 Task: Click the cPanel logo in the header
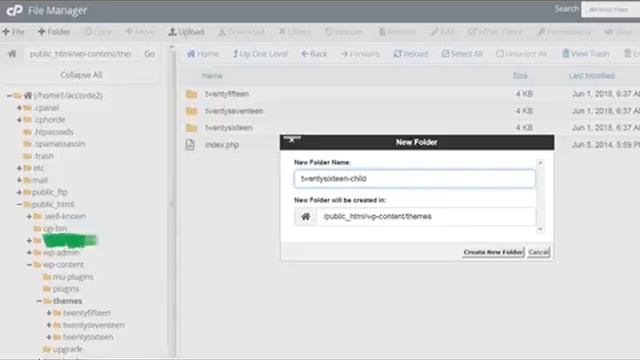pos(15,11)
